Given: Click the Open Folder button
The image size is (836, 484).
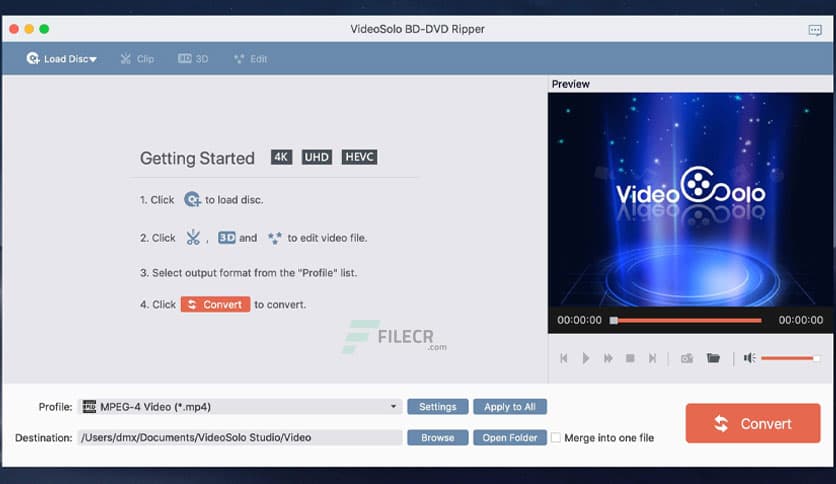Looking at the screenshot, I should point(510,438).
